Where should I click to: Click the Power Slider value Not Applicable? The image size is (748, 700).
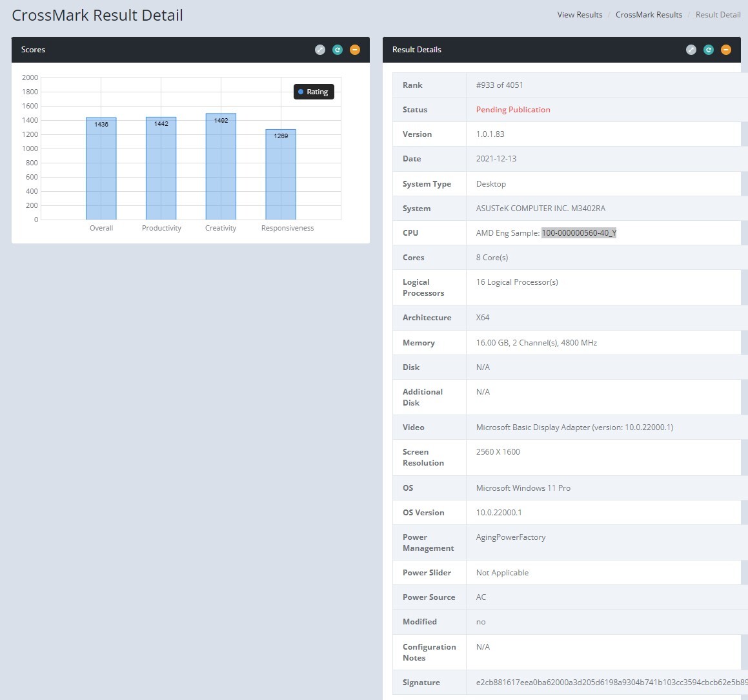502,573
